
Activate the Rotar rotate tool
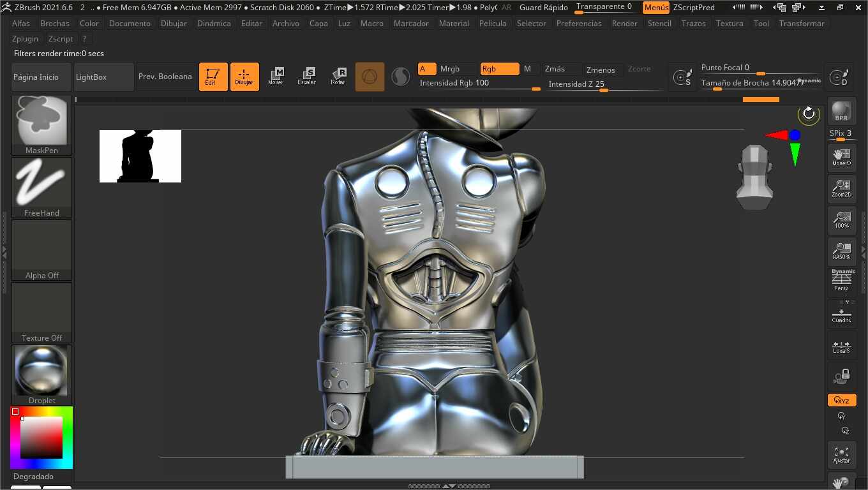338,77
